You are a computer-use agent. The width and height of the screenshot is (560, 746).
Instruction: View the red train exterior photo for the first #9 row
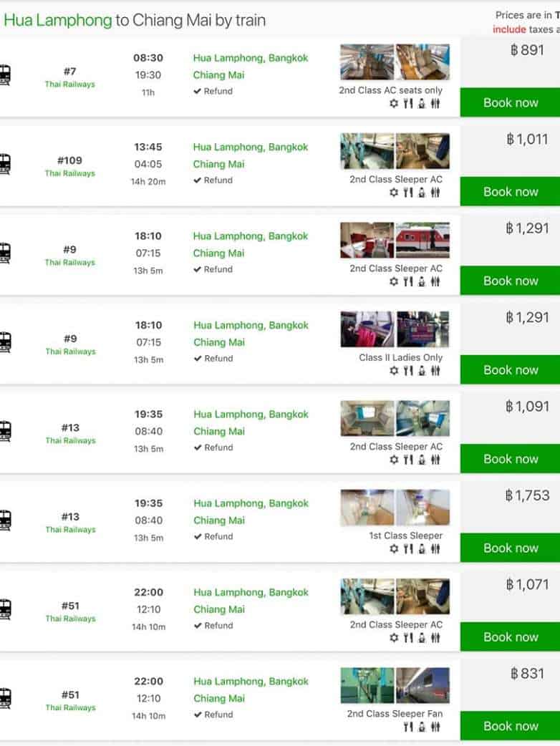[423, 241]
